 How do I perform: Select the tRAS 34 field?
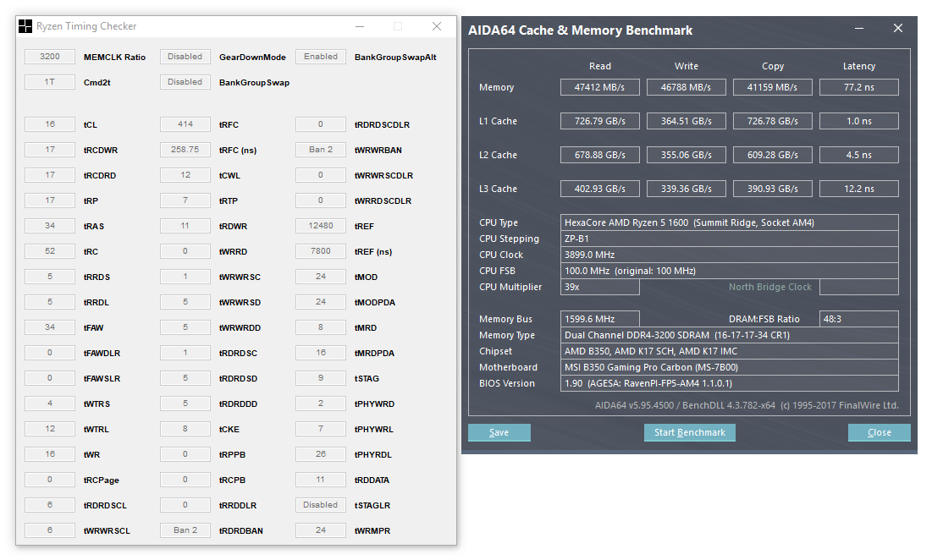[50, 226]
